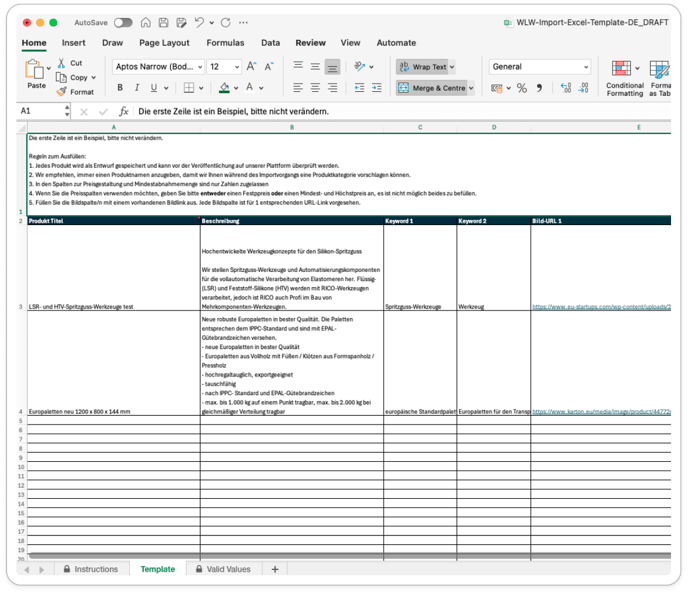The height and width of the screenshot is (594, 688).
Task: Open the more options ellipsis
Action: [x=244, y=22]
